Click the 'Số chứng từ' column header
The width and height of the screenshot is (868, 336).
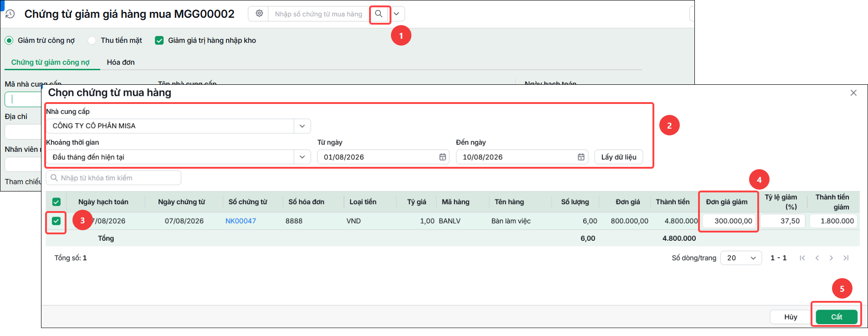point(248,202)
